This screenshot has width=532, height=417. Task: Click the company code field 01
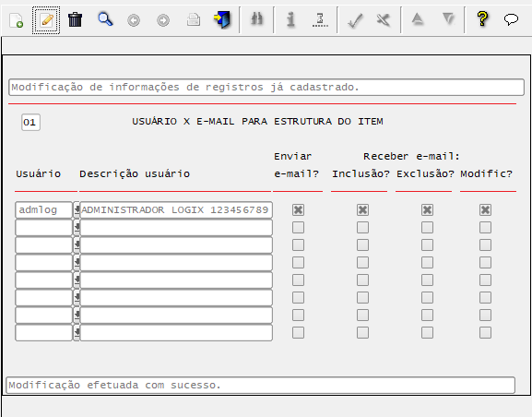click(30, 123)
